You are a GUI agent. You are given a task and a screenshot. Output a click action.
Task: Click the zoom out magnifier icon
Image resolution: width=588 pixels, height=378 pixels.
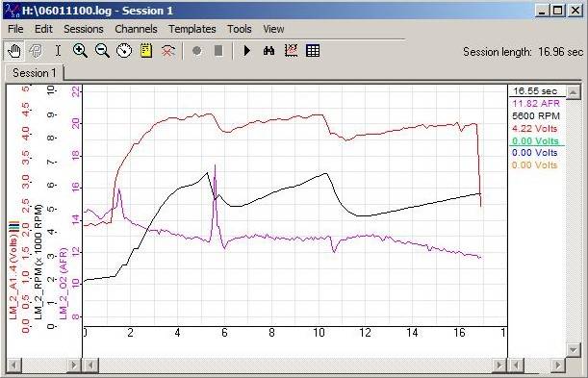[x=102, y=51]
